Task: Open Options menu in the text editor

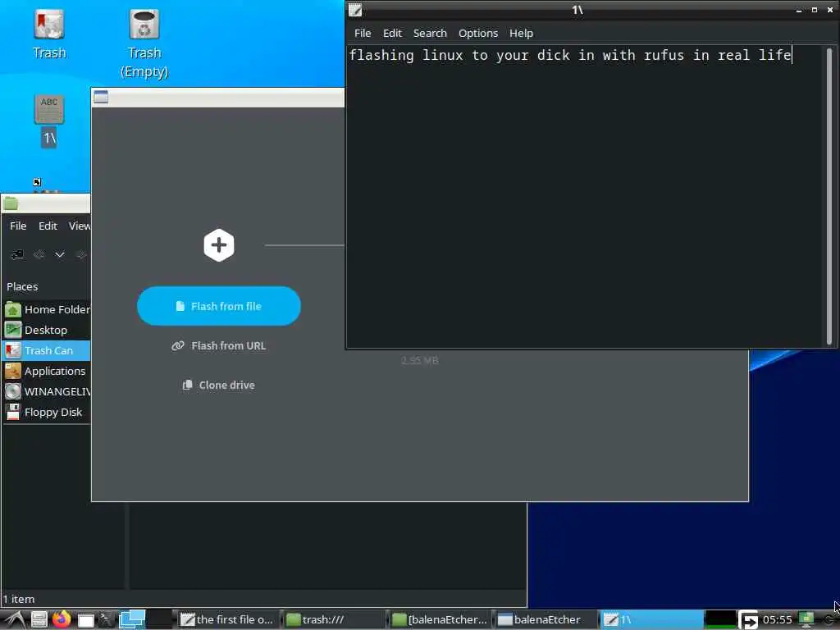Action: (478, 33)
